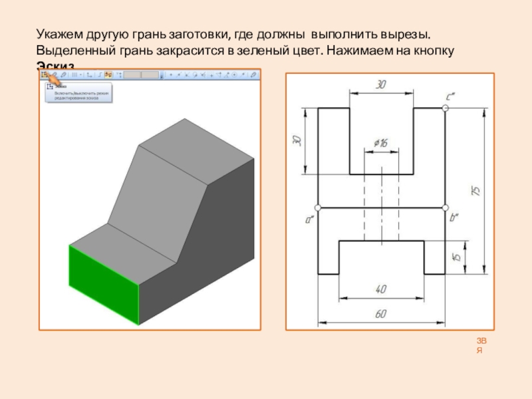The image size is (532, 399).
Task: Click the eraser-like icon left of the grid button
Action: tap(63, 74)
